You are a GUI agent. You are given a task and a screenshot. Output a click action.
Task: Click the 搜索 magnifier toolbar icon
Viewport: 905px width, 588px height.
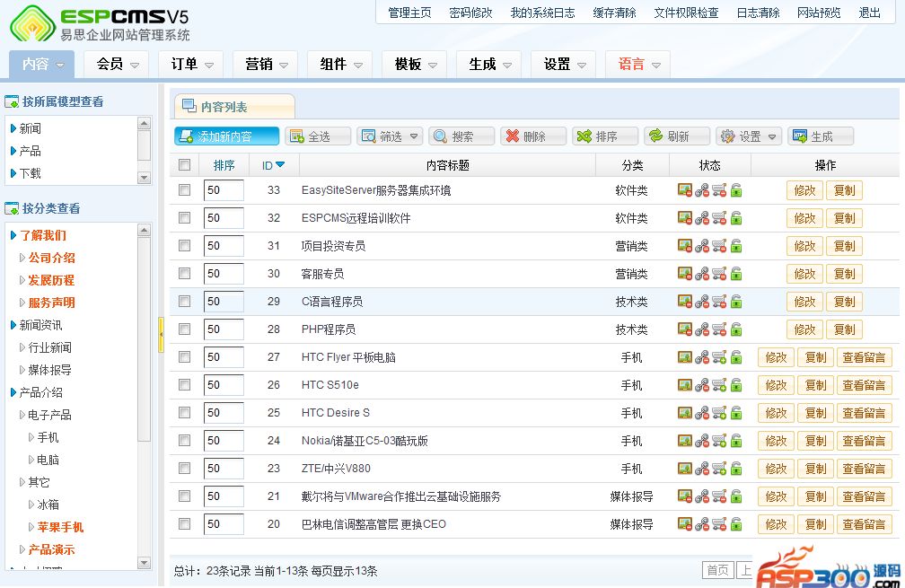click(441, 136)
